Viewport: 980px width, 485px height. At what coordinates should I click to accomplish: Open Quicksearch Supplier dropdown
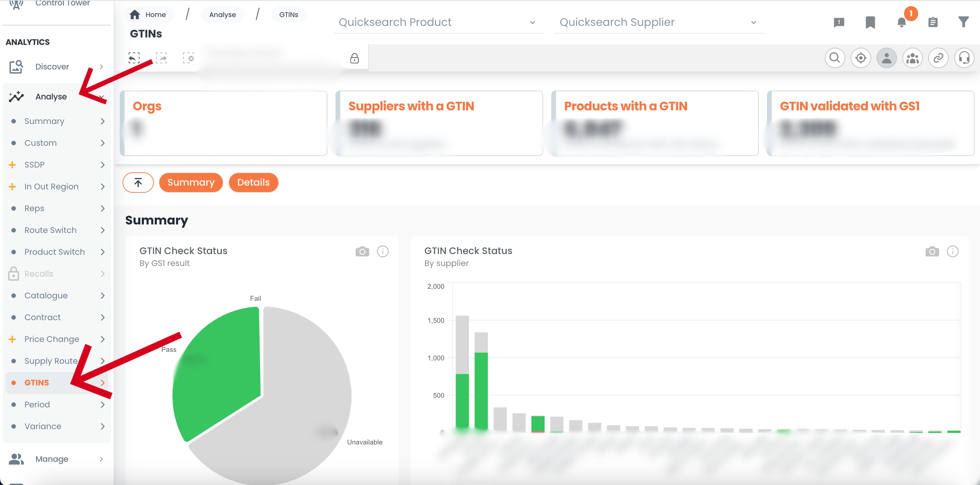tap(659, 22)
